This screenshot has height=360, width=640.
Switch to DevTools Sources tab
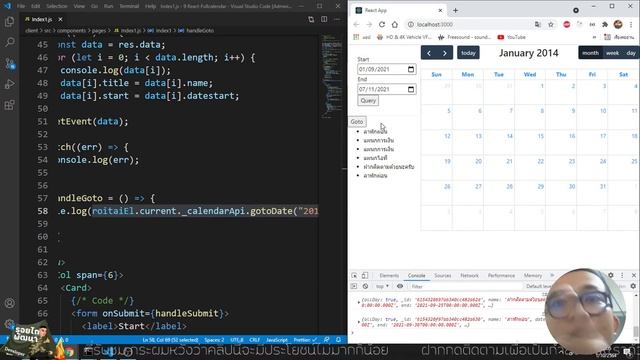click(x=442, y=276)
